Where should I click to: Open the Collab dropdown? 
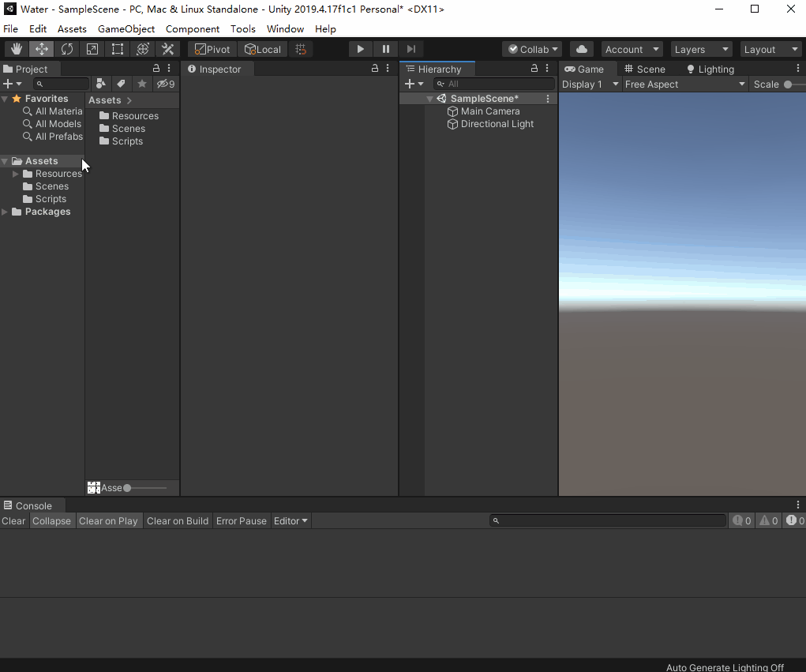532,49
